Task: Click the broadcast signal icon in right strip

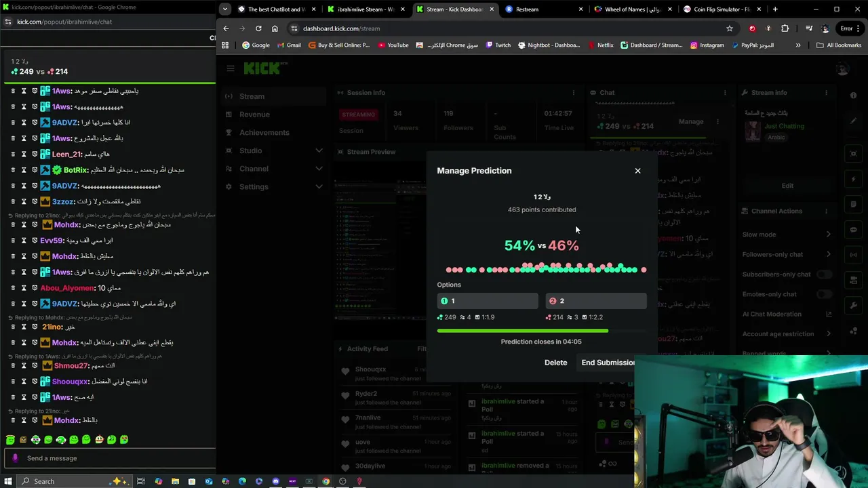Action: tap(854, 255)
